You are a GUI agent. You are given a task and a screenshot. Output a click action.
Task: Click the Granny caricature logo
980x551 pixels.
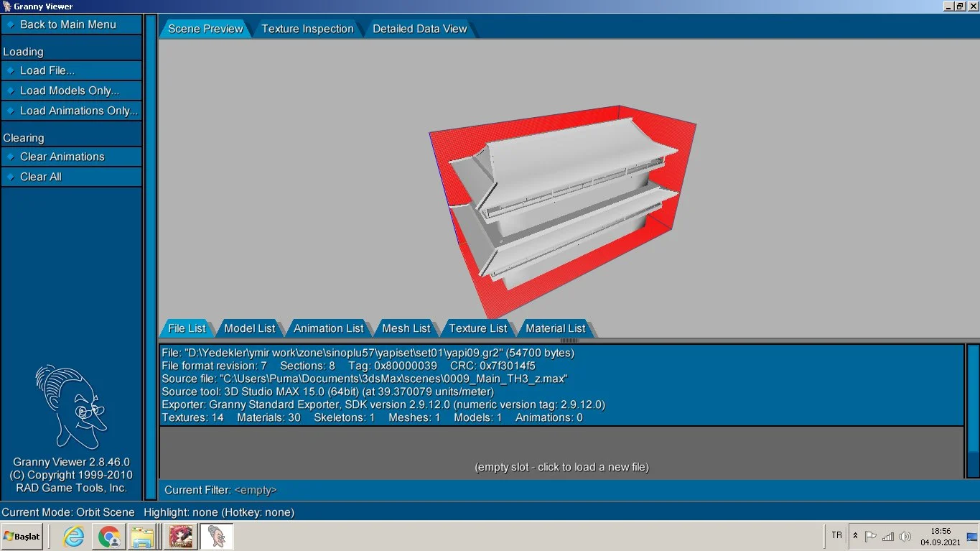pos(70,407)
